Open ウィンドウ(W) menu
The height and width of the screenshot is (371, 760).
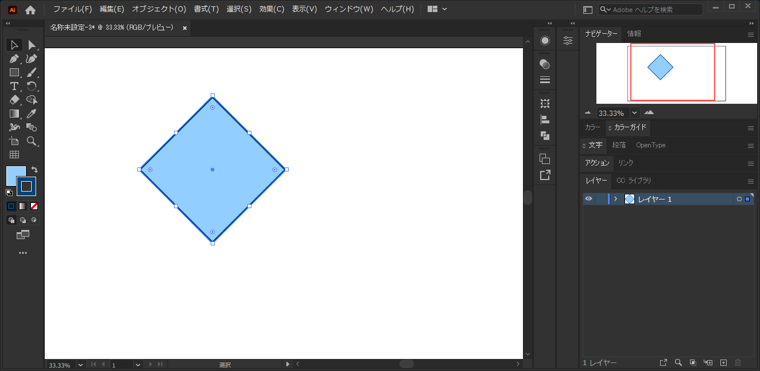[x=349, y=9]
